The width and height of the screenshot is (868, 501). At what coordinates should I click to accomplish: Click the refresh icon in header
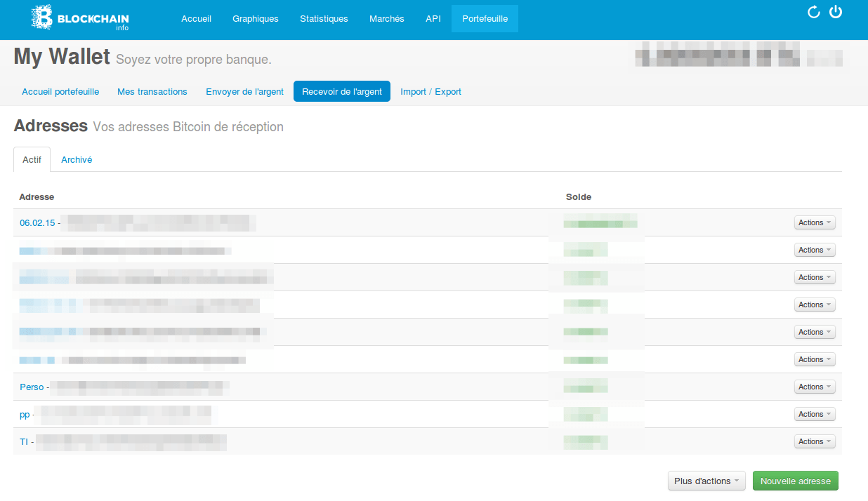pyautogui.click(x=814, y=12)
